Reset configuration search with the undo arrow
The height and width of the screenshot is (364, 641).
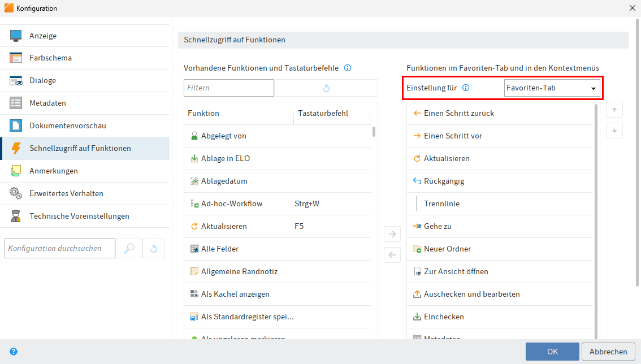pos(154,248)
